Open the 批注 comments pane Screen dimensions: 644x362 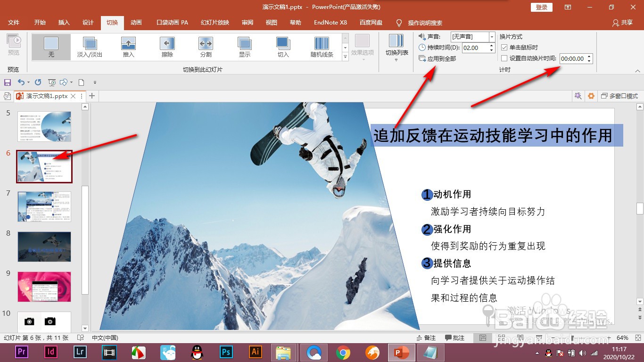[455, 338]
